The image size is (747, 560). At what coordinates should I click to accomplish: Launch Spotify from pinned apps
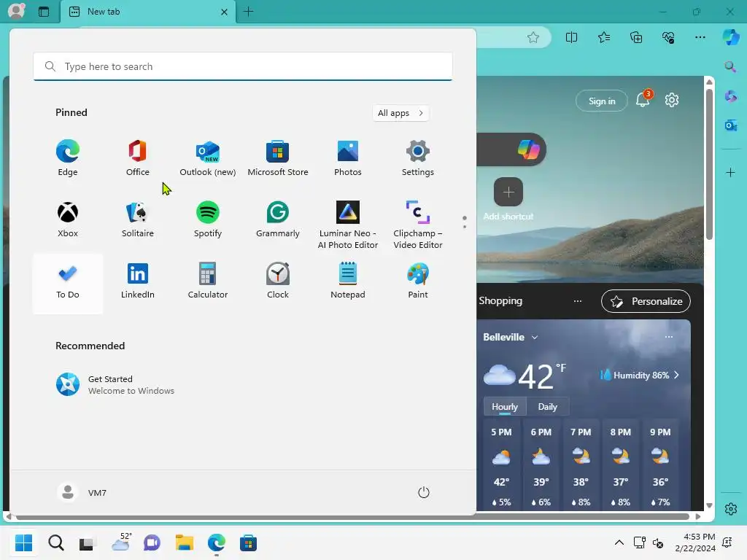click(208, 219)
